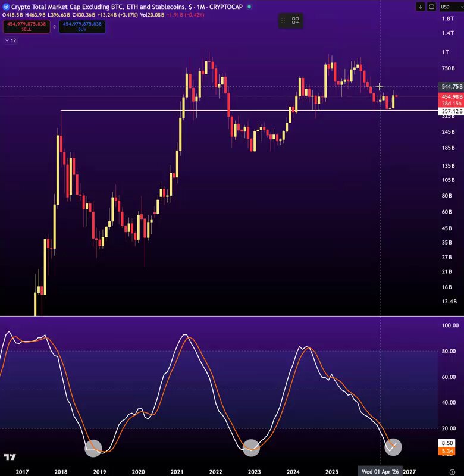Click the +13.24B (+3.17%) change text
Image resolution: width=464 pixels, height=476 pixels.
[x=117, y=15]
